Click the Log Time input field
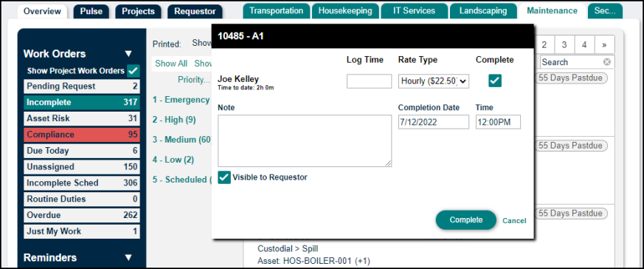The height and width of the screenshot is (269, 644). point(370,81)
